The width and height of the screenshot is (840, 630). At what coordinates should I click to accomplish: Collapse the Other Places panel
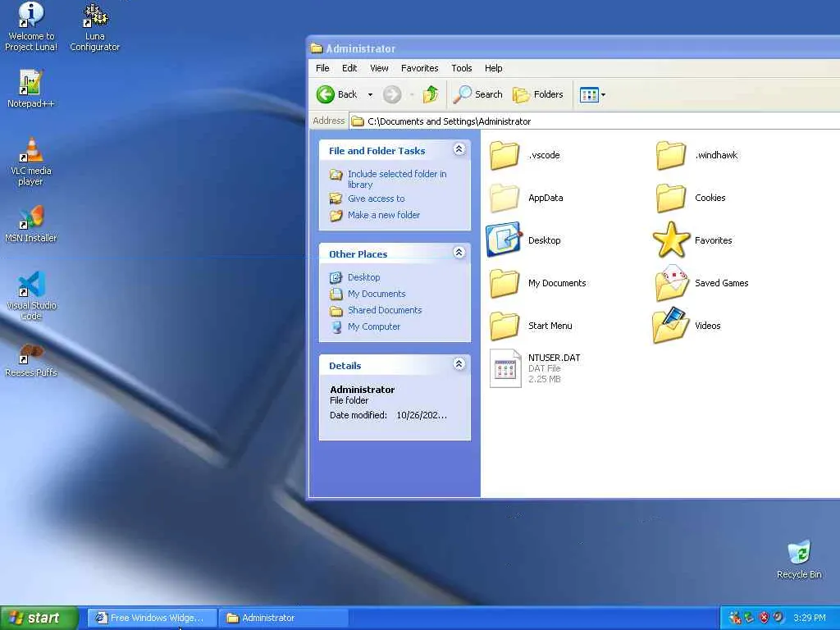(x=459, y=253)
